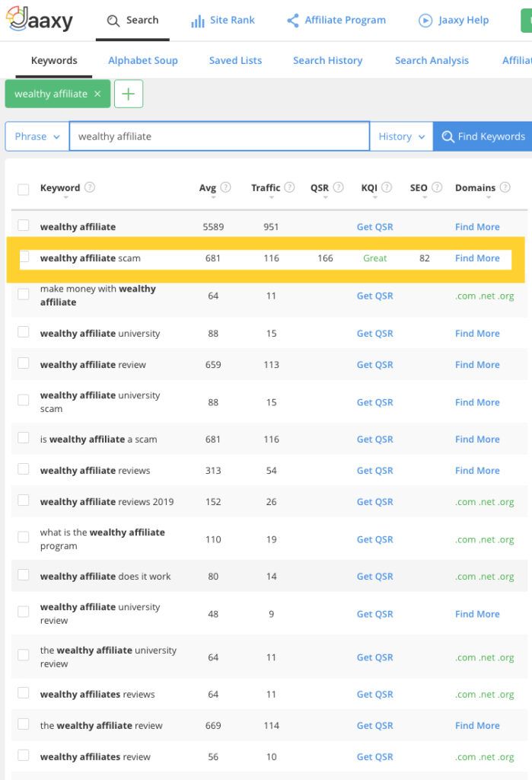Image resolution: width=532 pixels, height=780 pixels.
Task: Click inside the keyword search input field
Action: [219, 136]
